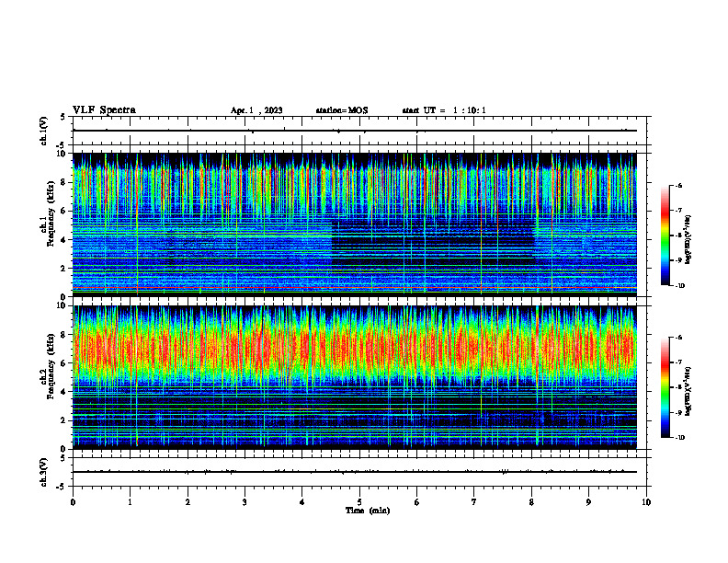Click the date text "Apr. 1 , 2023"

point(256,110)
